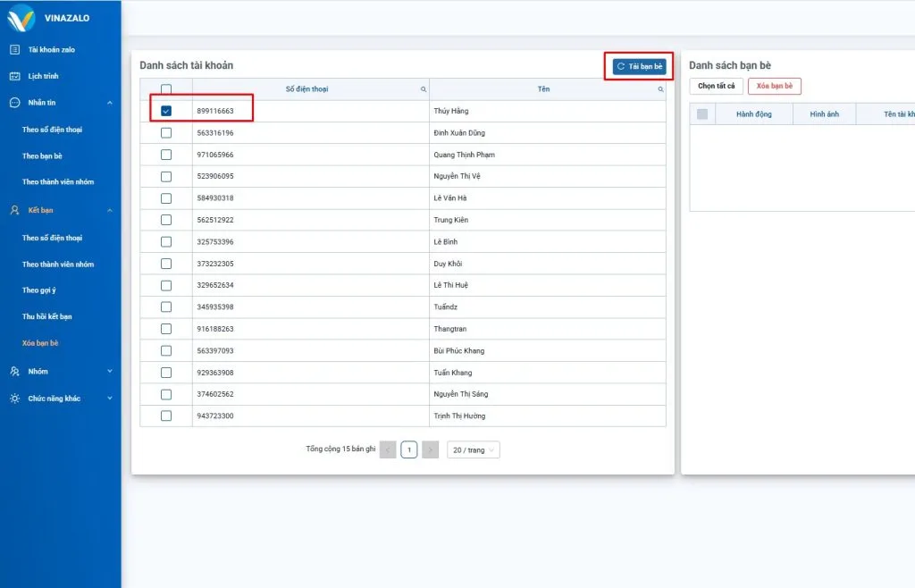The image size is (915, 588).
Task: Click the Chức năng khác sun icon
Action: (14, 399)
